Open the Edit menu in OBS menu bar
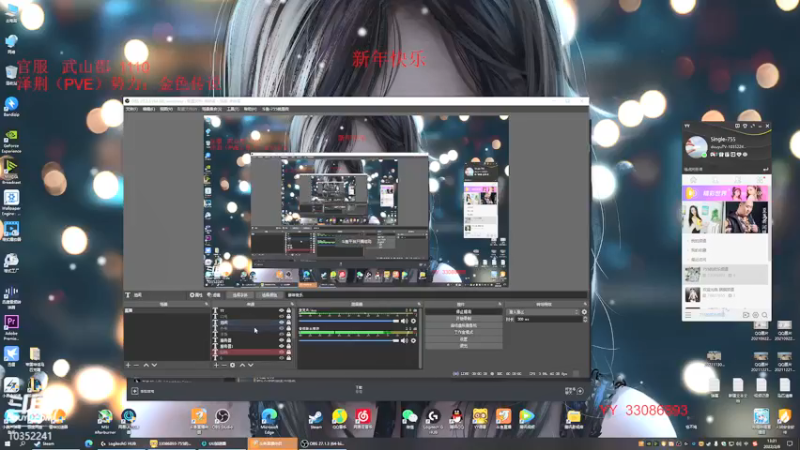800x450 pixels. pos(149,109)
